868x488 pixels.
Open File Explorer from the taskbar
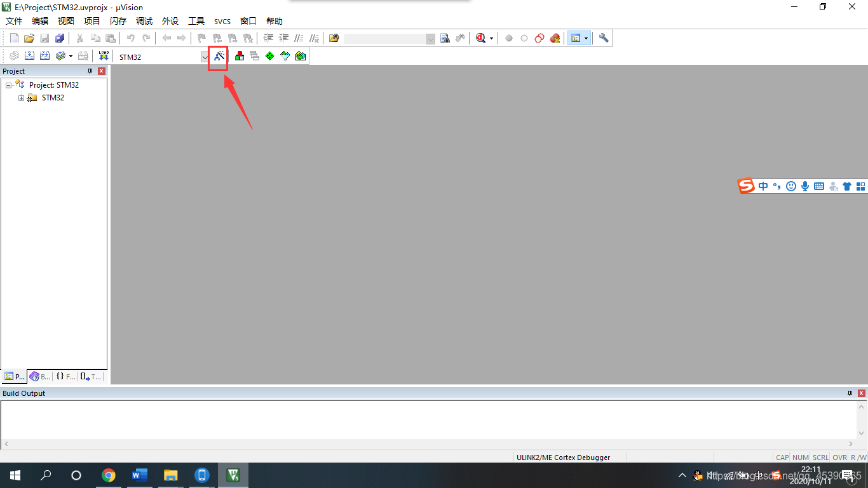pos(171,475)
